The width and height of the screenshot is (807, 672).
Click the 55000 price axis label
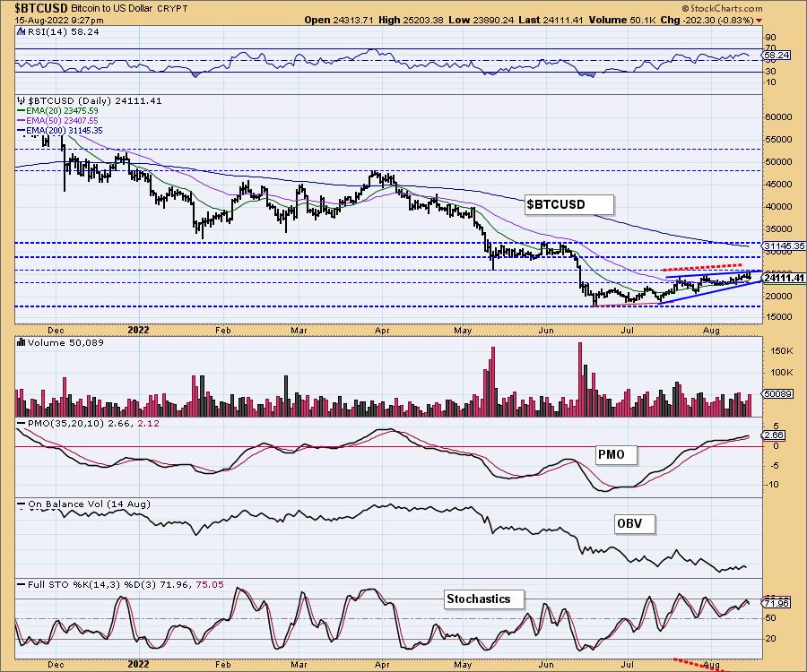pos(778,140)
